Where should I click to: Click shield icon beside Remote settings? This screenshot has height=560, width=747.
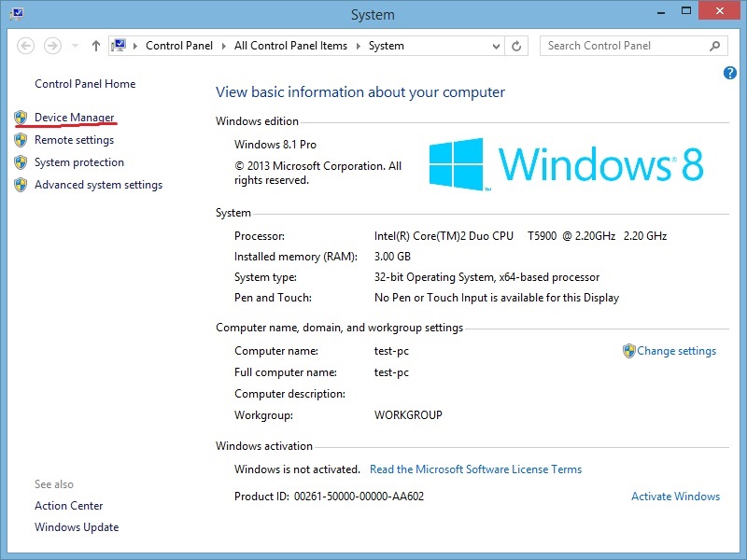pyautogui.click(x=21, y=140)
